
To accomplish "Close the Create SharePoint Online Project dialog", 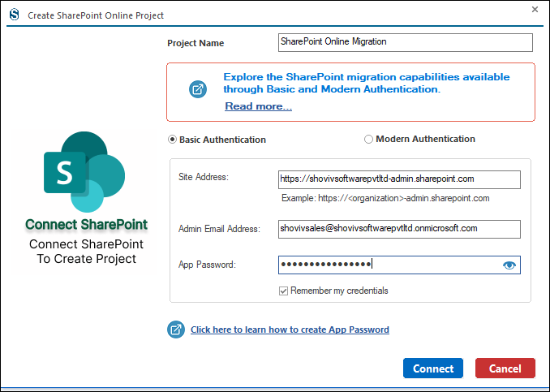I will (535, 10).
